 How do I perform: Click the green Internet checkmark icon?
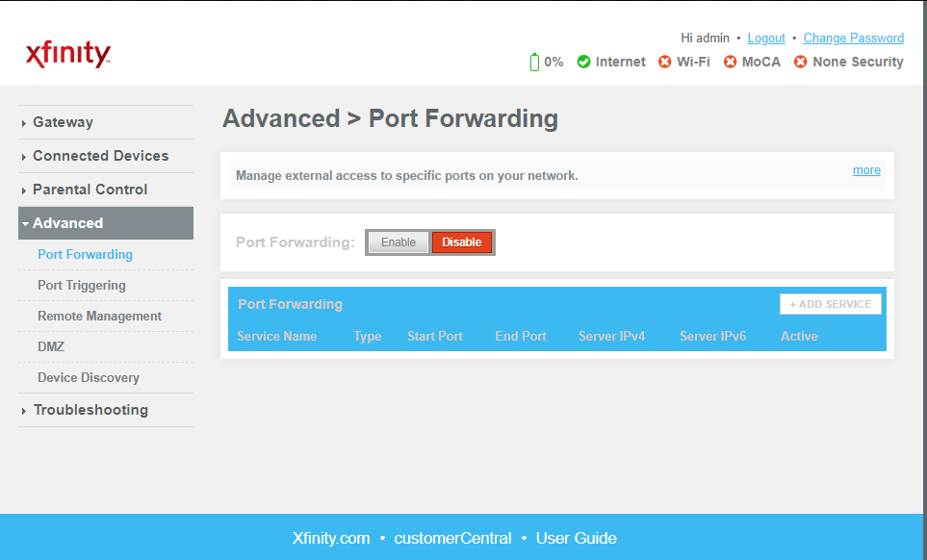click(x=583, y=62)
